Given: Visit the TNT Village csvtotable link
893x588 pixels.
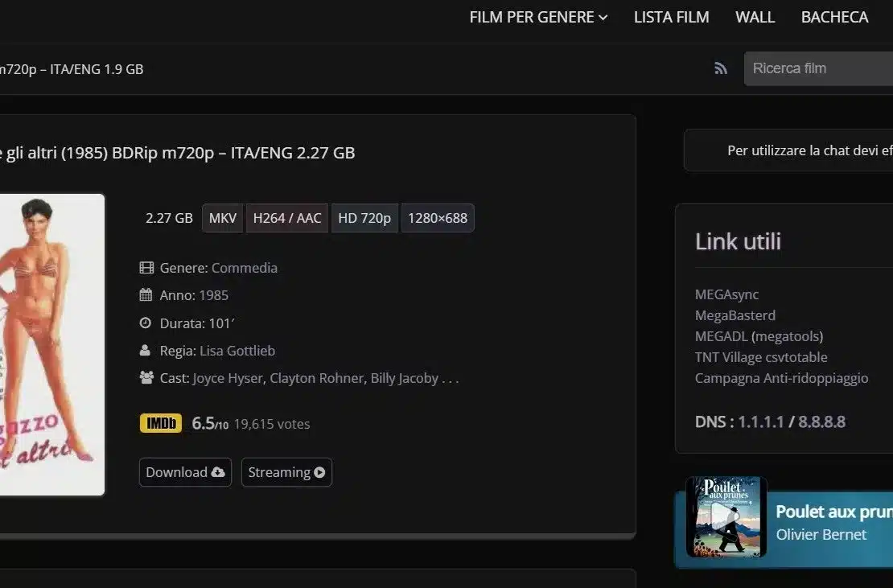Looking at the screenshot, I should point(761,357).
